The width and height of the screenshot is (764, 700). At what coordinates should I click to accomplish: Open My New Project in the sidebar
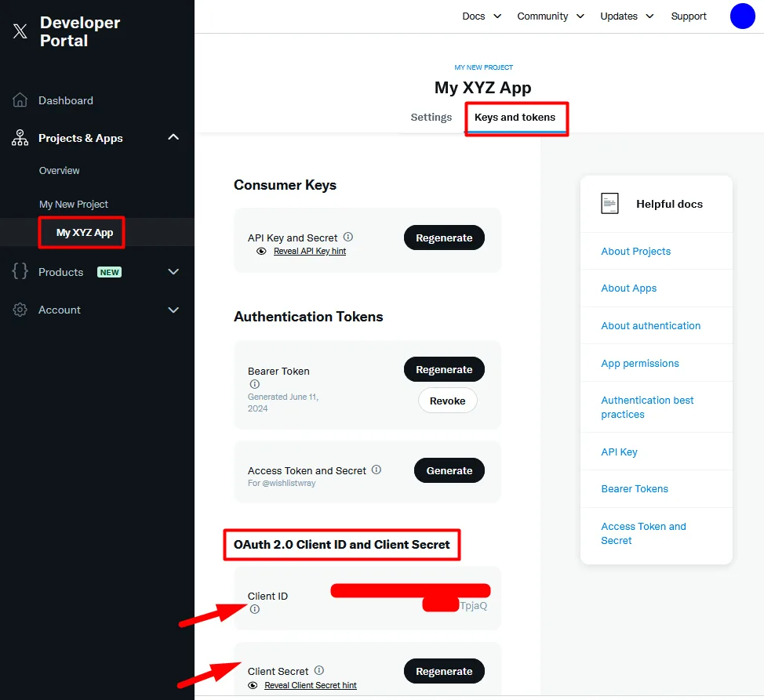74,204
